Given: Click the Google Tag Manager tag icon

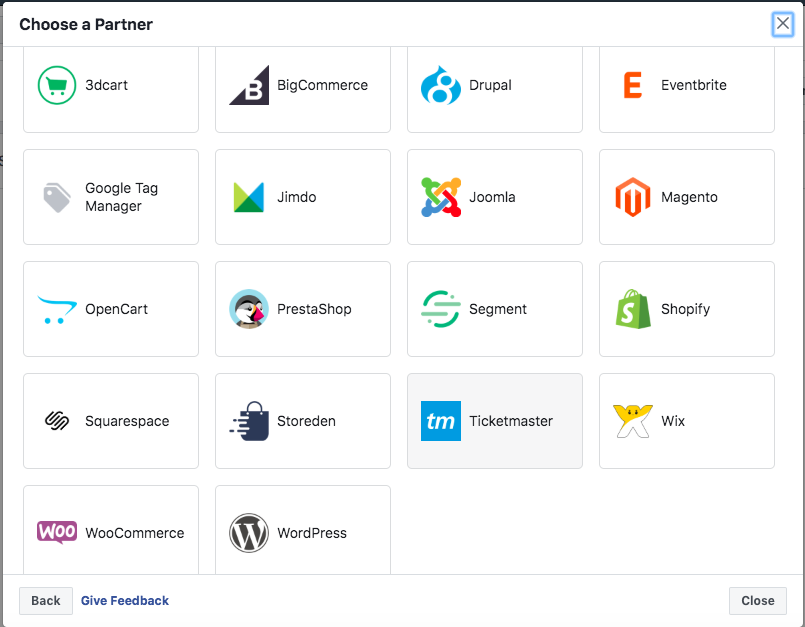Looking at the screenshot, I should (x=57, y=197).
